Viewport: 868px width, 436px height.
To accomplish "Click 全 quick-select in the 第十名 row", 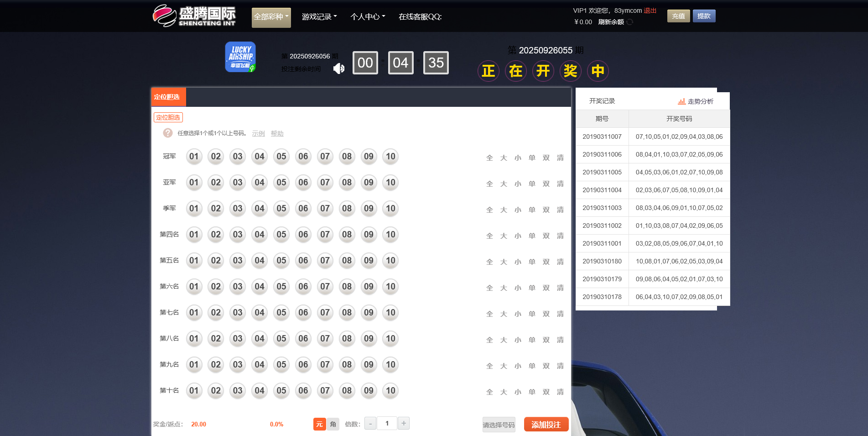I will (x=489, y=392).
